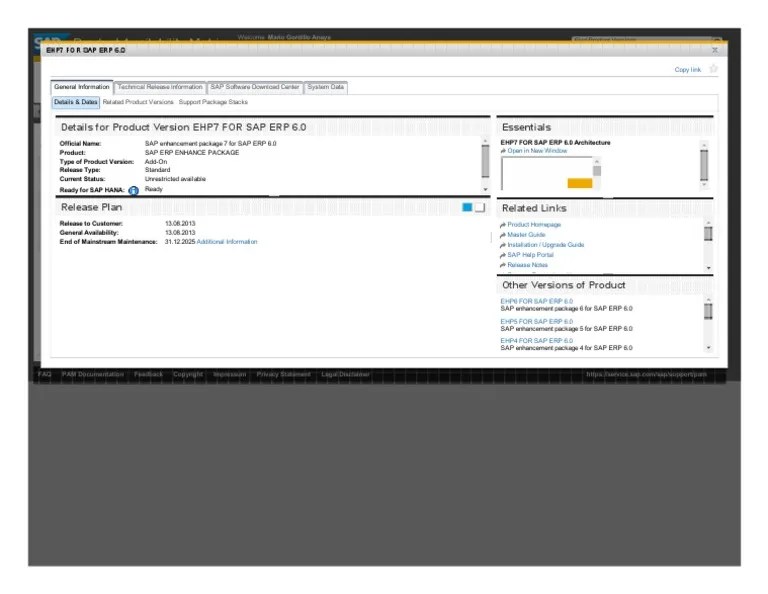Viewport: 768px width, 594px height.
Task: Click the architecture preview thumbnail
Action: (546, 173)
